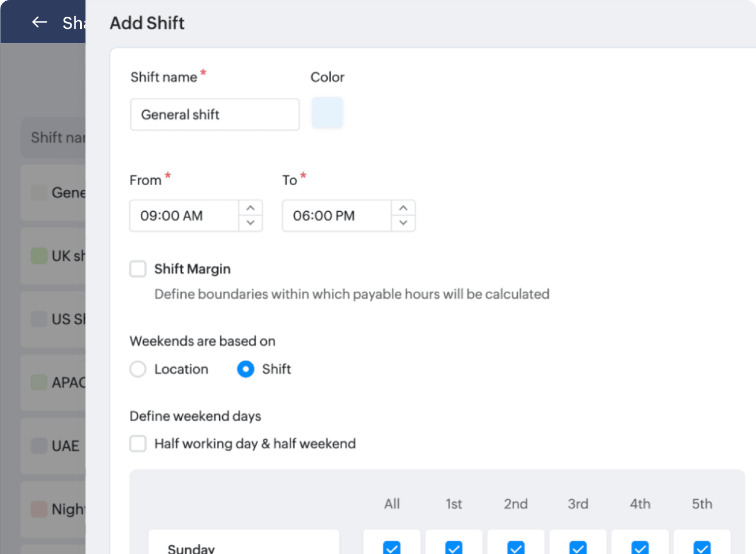756x554 pixels.
Task: Uncheck Sunday All weeks checkbox
Action: [392, 547]
